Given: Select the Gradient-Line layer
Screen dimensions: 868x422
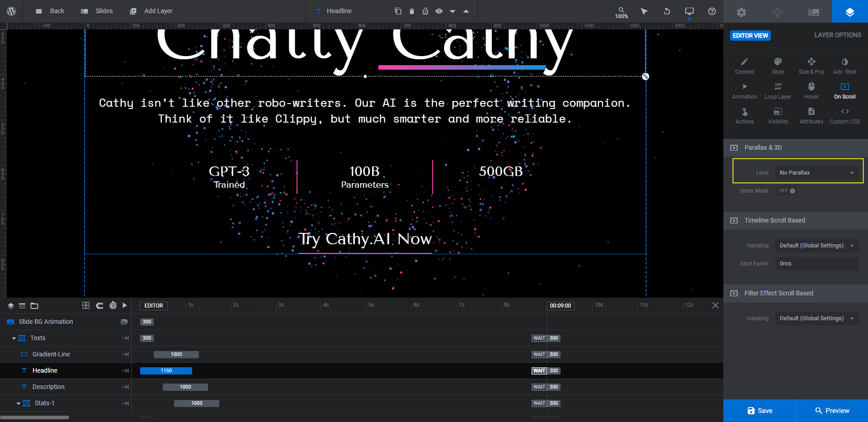Looking at the screenshot, I should (66, 354).
